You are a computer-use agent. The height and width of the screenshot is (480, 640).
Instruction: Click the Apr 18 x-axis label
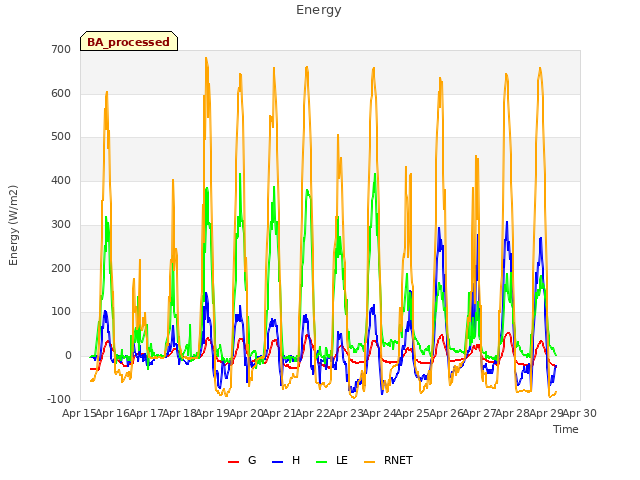point(180,413)
